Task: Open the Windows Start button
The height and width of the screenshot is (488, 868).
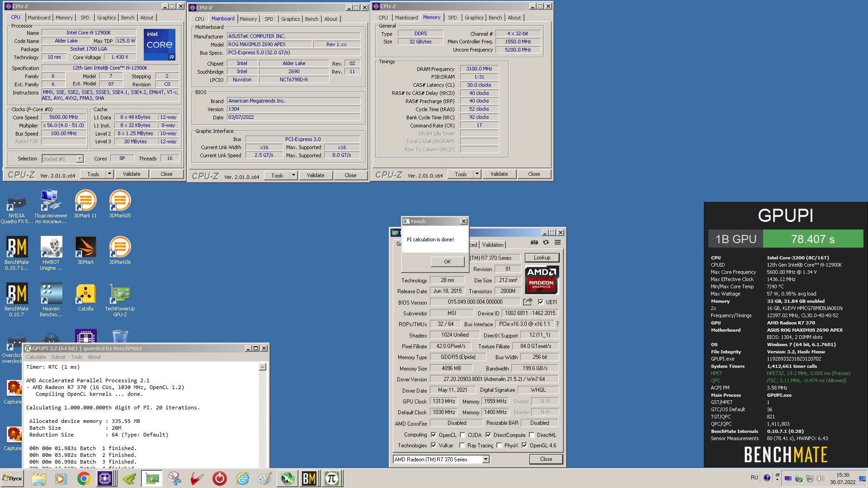Action: [12, 478]
